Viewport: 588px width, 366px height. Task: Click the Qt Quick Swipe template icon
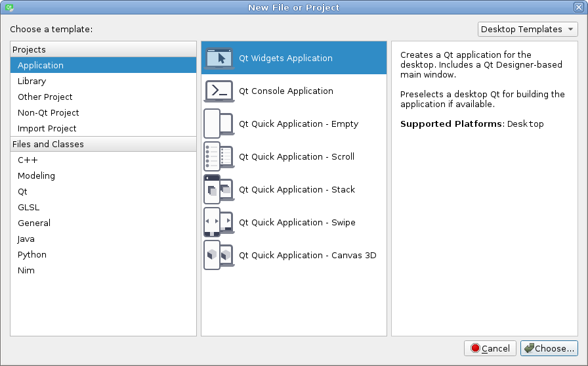point(219,223)
